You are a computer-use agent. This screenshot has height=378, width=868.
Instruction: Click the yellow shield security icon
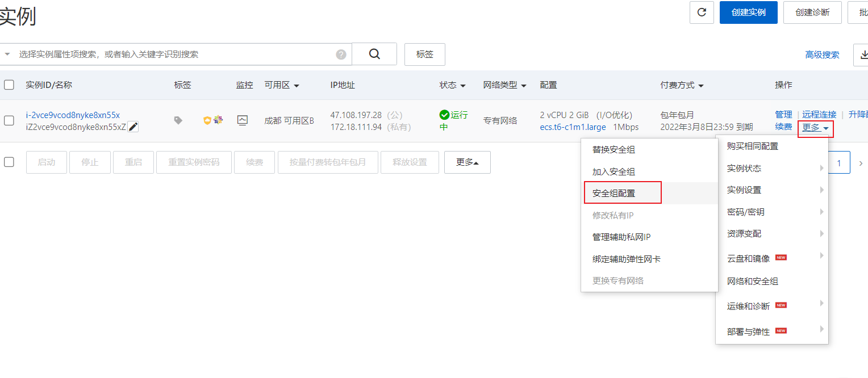tap(207, 120)
